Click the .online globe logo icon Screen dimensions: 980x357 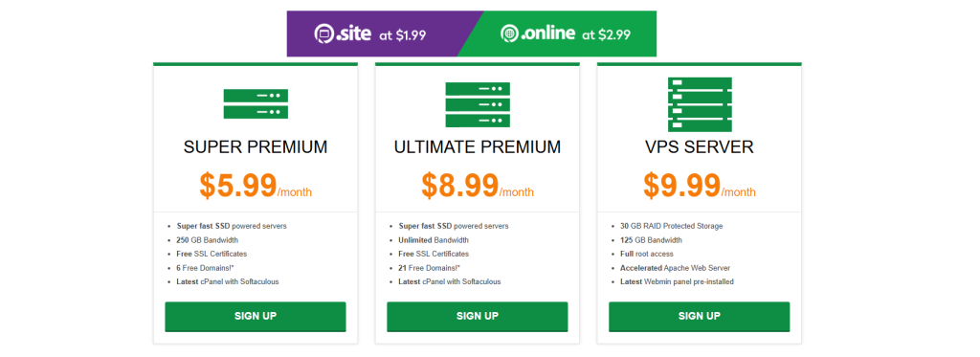[x=509, y=33]
